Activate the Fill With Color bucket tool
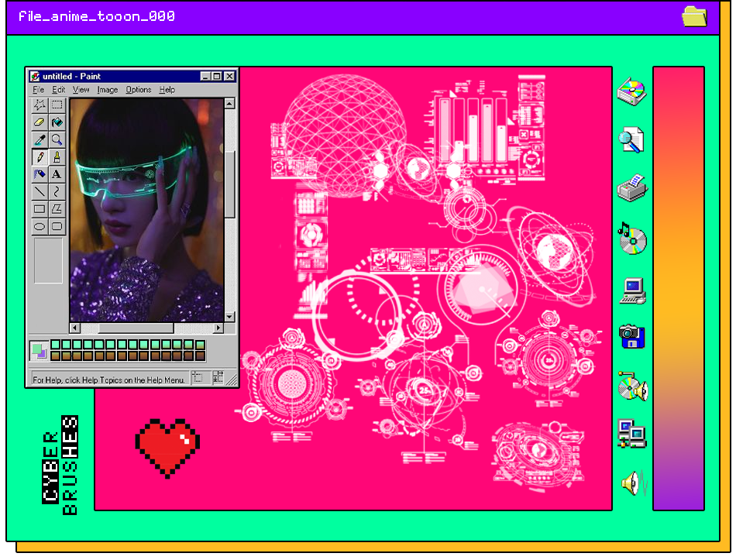The image size is (736, 560). click(x=57, y=122)
